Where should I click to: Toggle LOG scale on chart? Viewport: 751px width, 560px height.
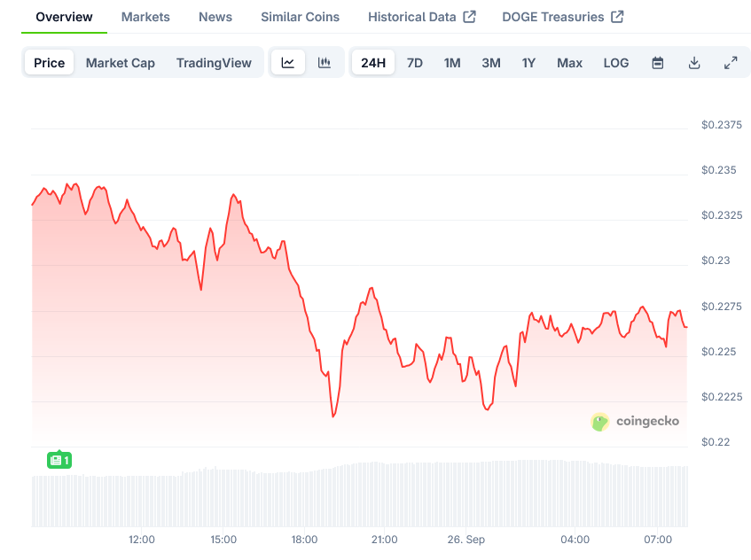coord(616,63)
